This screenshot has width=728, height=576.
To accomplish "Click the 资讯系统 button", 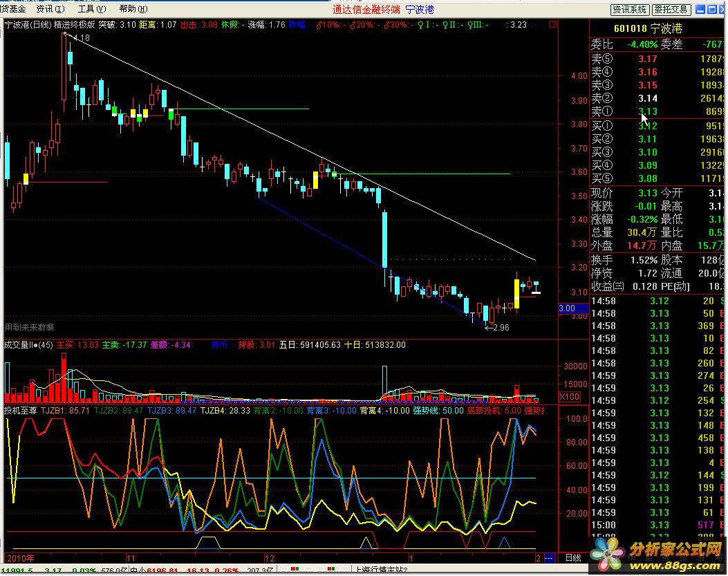I will [x=630, y=9].
